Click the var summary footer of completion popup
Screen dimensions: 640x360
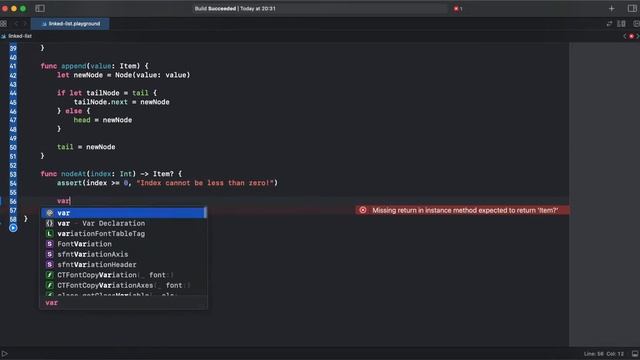(124, 302)
